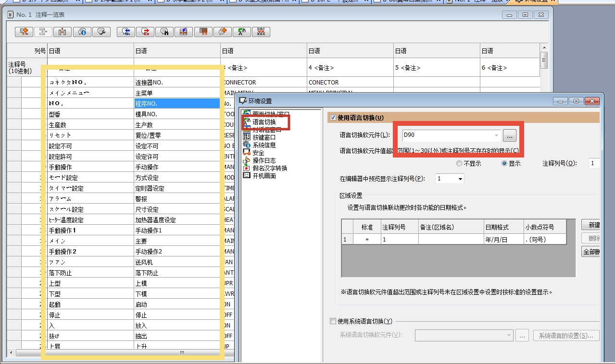Click the language conversion toolbar icon
Image resolution: width=615 pixels, height=364 pixels.
tap(241, 32)
